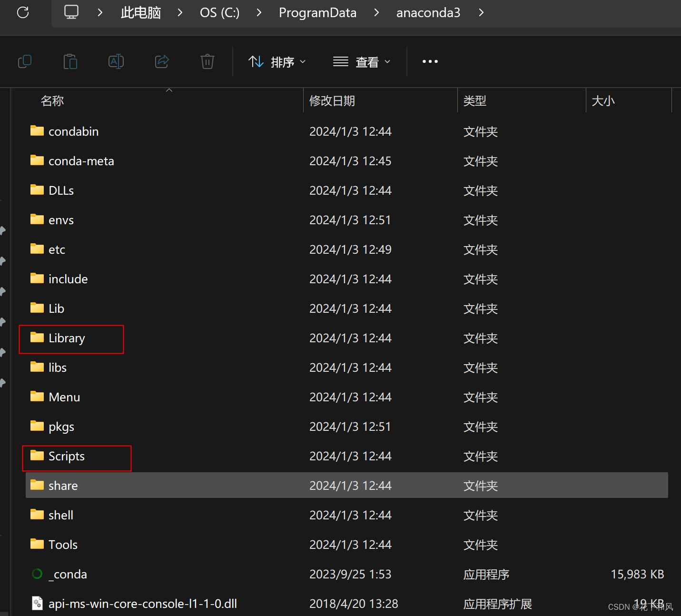Click the share icon in toolbar
681x616 pixels.
tap(162, 61)
